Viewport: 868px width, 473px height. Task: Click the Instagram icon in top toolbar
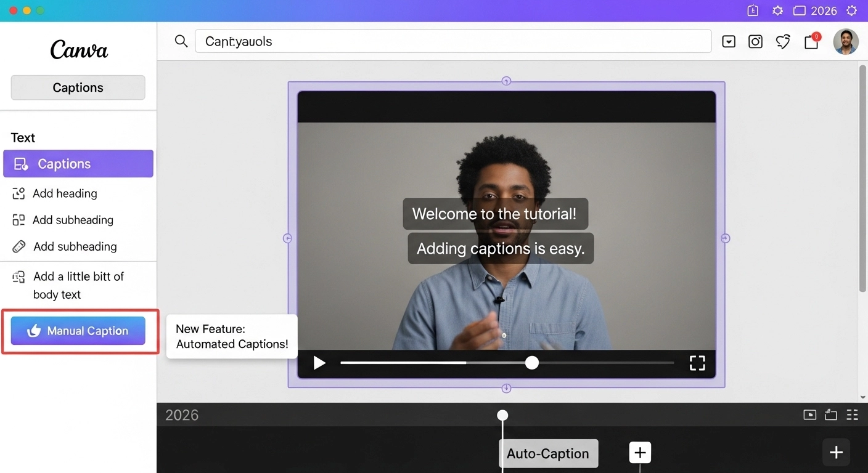point(755,42)
